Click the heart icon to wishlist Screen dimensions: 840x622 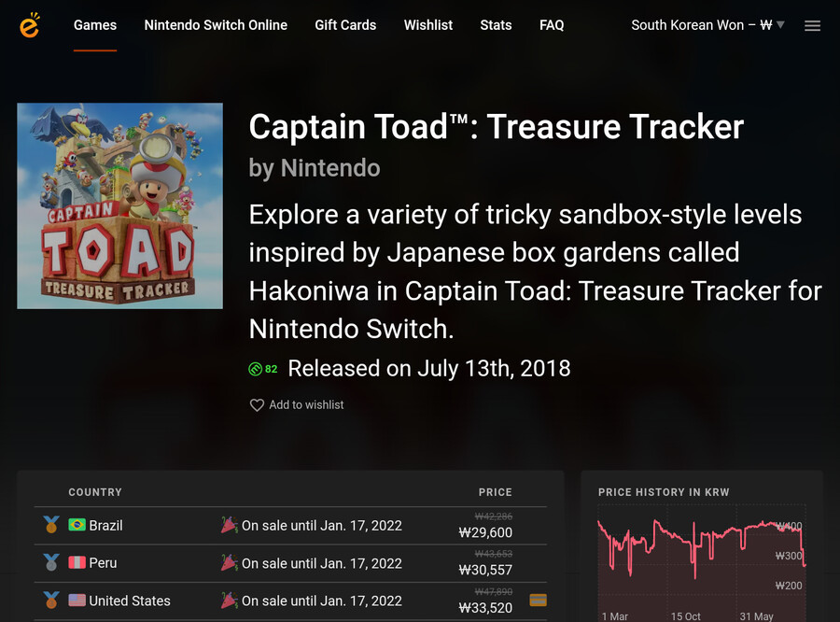257,404
